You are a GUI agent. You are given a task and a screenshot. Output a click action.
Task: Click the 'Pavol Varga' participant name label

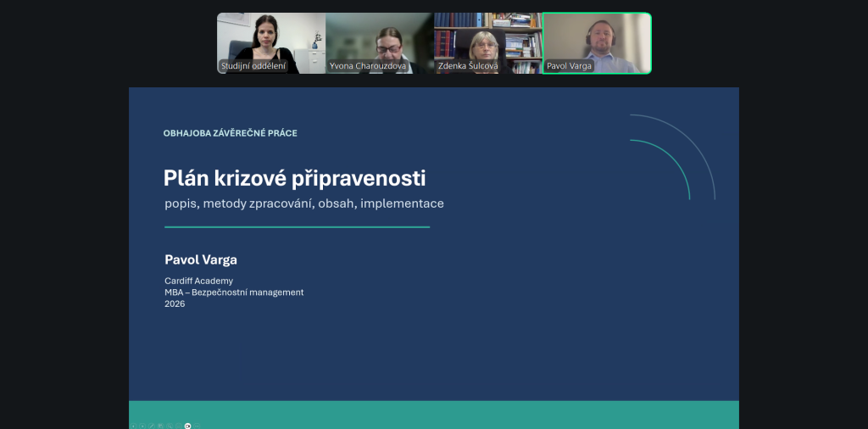point(569,66)
